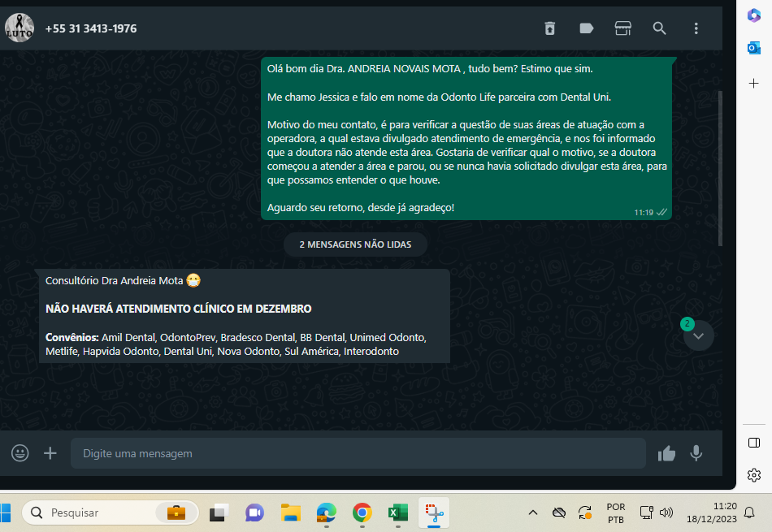This screenshot has height=532, width=772.
Task: Open Windows Start menu
Action: click(x=5, y=513)
